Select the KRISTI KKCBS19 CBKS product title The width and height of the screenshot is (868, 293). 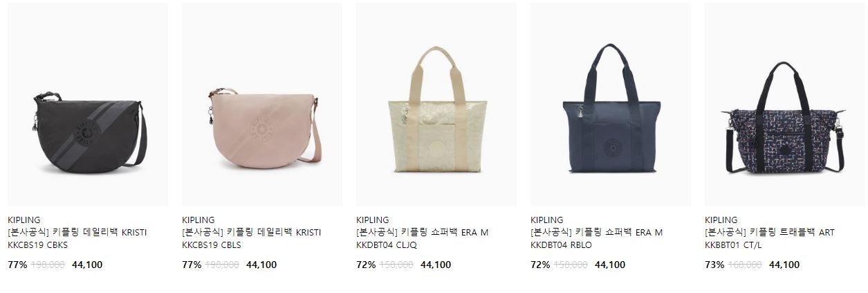click(77, 238)
